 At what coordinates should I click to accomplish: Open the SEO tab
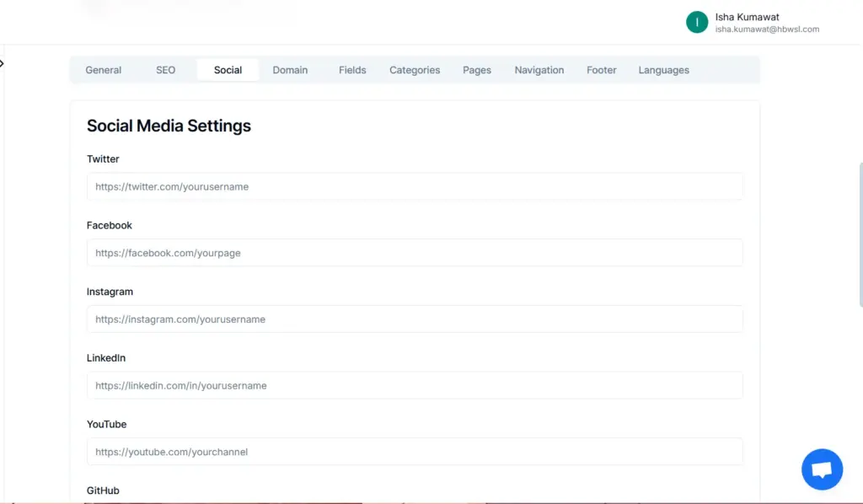(165, 70)
